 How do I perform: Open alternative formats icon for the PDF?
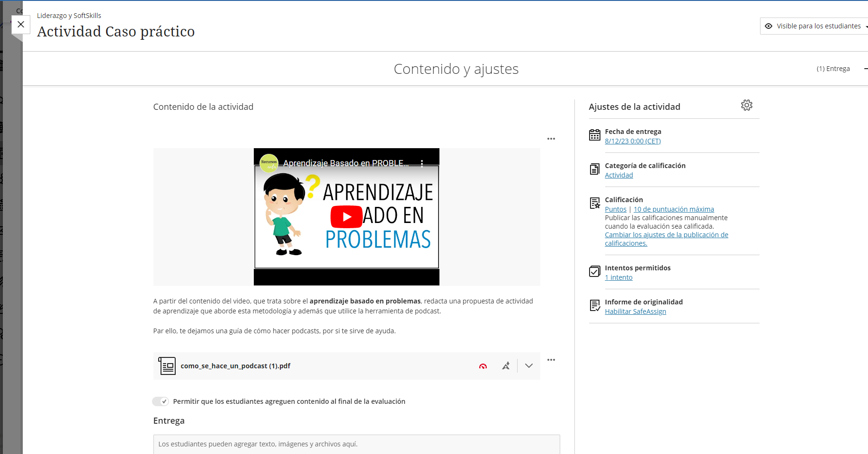pos(506,366)
